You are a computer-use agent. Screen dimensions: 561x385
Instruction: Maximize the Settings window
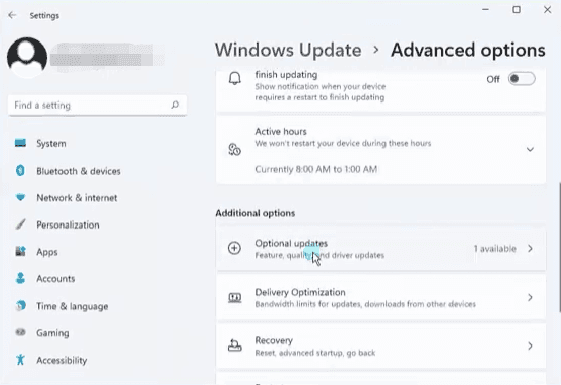[x=516, y=10]
